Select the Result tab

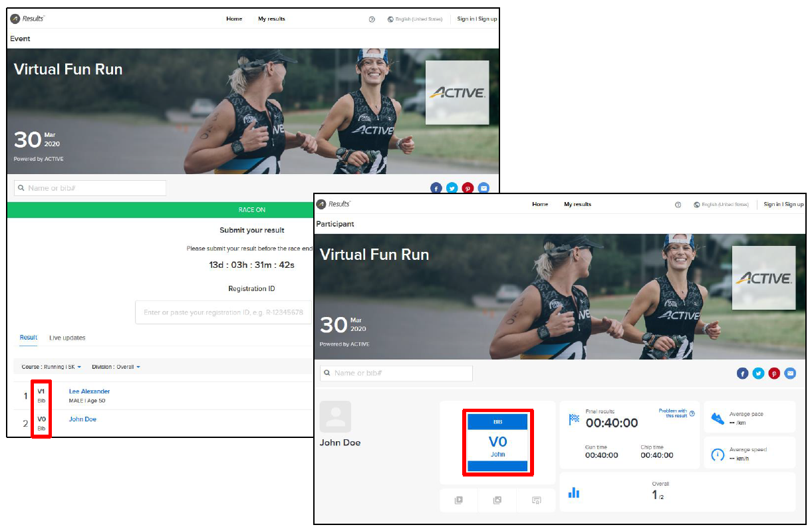28,338
